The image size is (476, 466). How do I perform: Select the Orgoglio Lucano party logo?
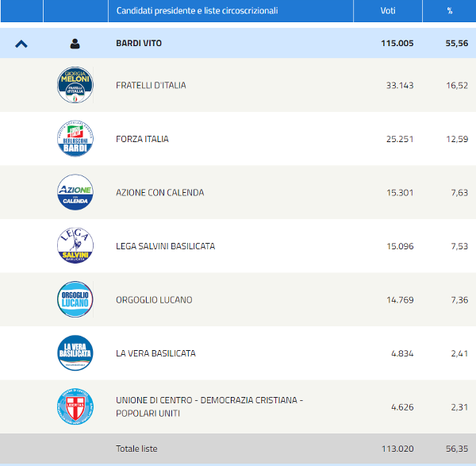(75, 299)
